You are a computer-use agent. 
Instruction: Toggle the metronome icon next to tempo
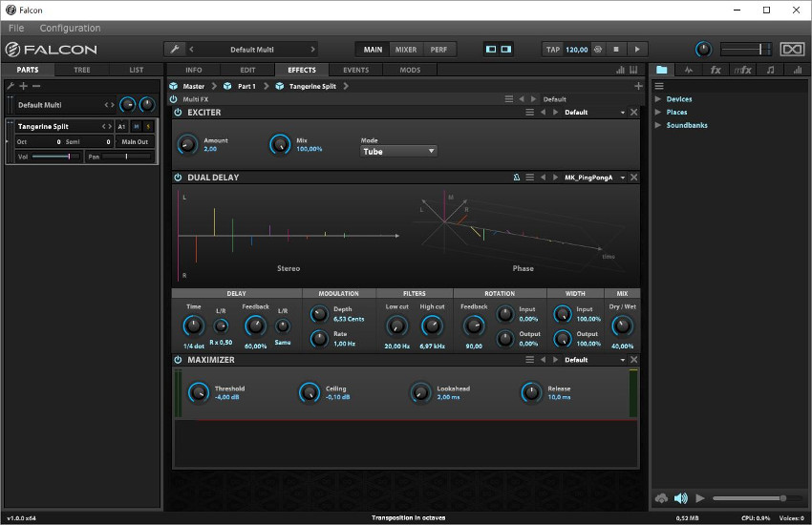598,49
